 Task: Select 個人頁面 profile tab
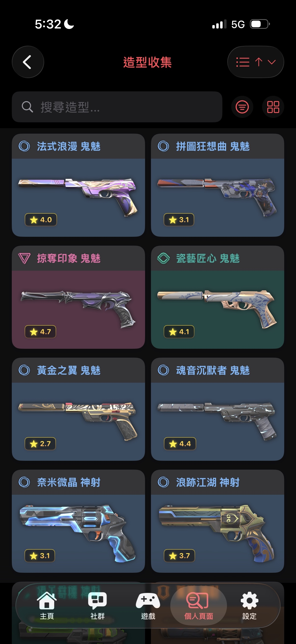[x=199, y=605]
